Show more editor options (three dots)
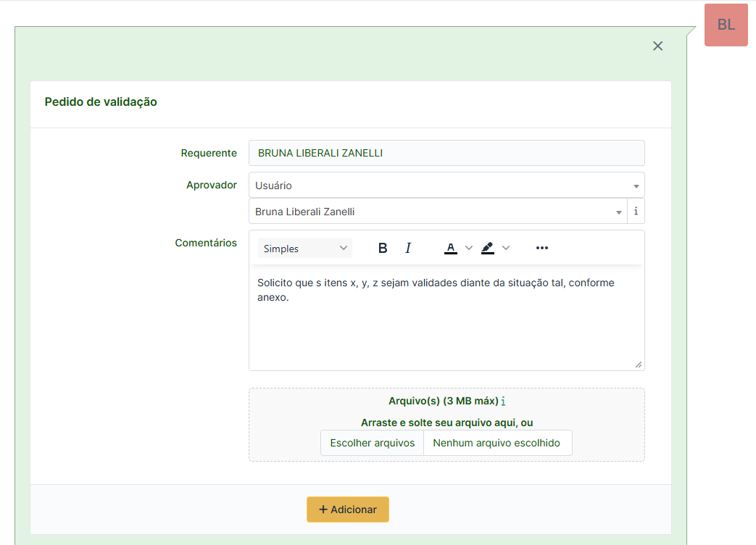 [542, 249]
